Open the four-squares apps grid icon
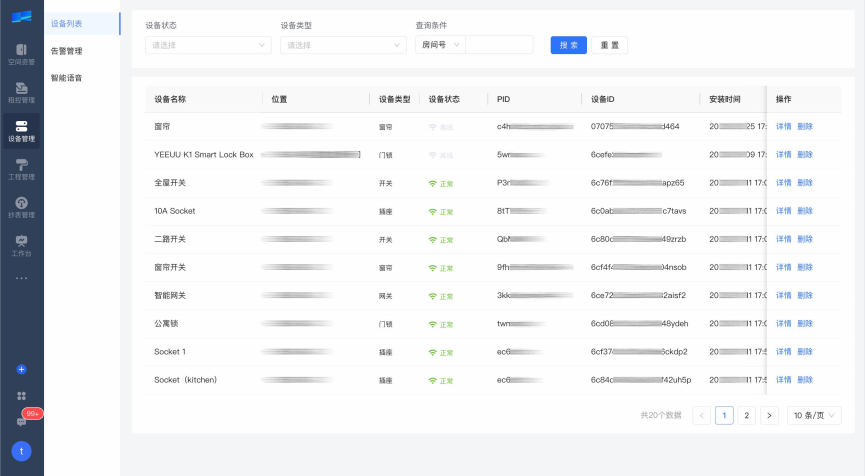The height and width of the screenshot is (476, 865). [x=22, y=396]
